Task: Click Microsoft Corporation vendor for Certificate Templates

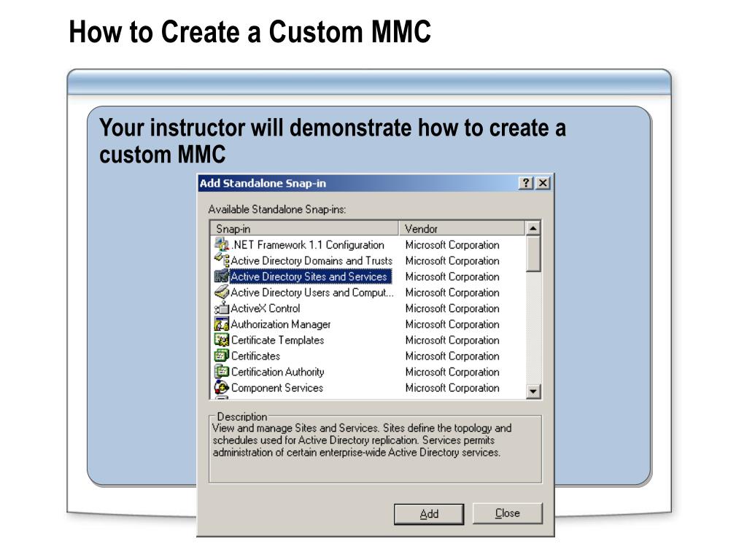Action: (452, 340)
